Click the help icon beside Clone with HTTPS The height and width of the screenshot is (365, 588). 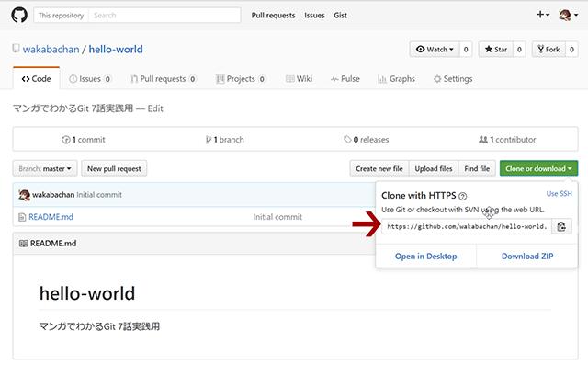point(463,196)
